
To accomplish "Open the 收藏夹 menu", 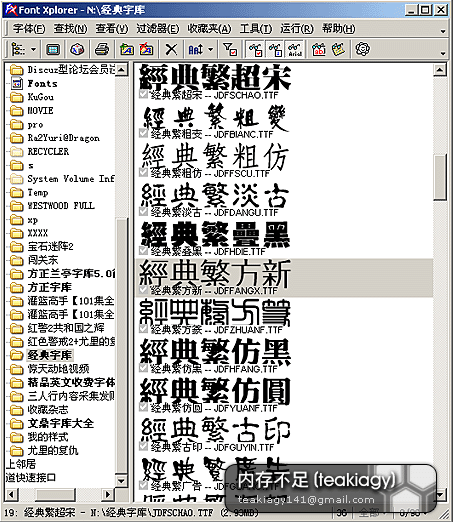I will click(x=209, y=29).
